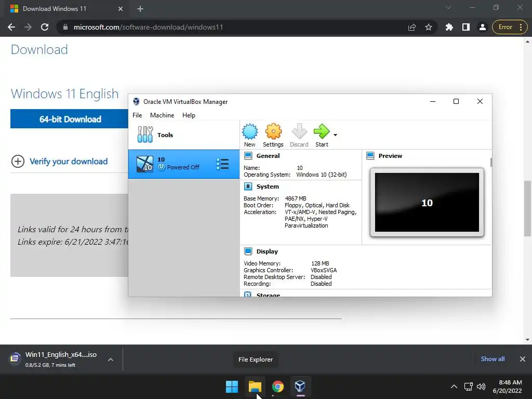Image resolution: width=532 pixels, height=399 pixels.
Task: Click Chrome forward arrow
Action: (x=28, y=27)
